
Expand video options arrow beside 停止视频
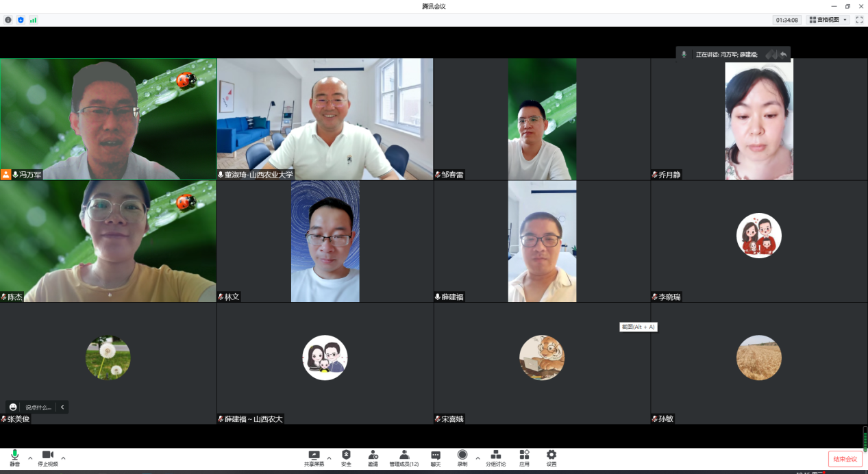pyautogui.click(x=64, y=458)
